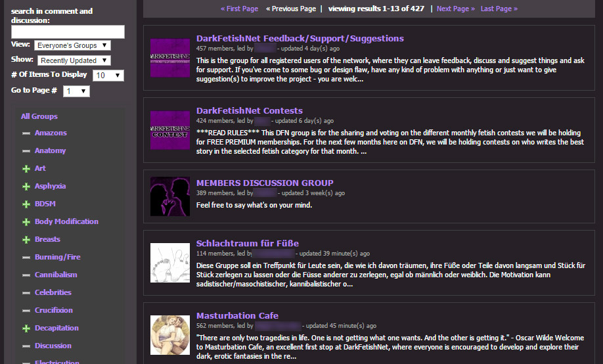
Task: Go to Previous Page
Action: tap(291, 9)
